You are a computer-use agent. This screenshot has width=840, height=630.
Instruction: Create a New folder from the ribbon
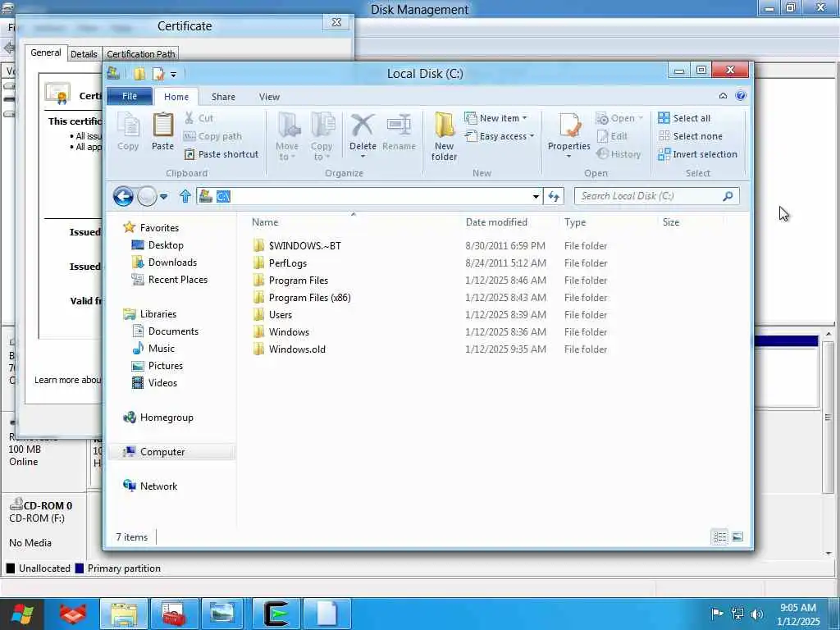(x=444, y=137)
